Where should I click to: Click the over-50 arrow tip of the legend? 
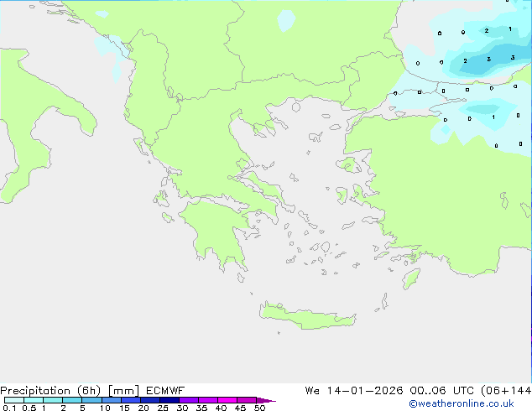pyautogui.click(x=266, y=400)
